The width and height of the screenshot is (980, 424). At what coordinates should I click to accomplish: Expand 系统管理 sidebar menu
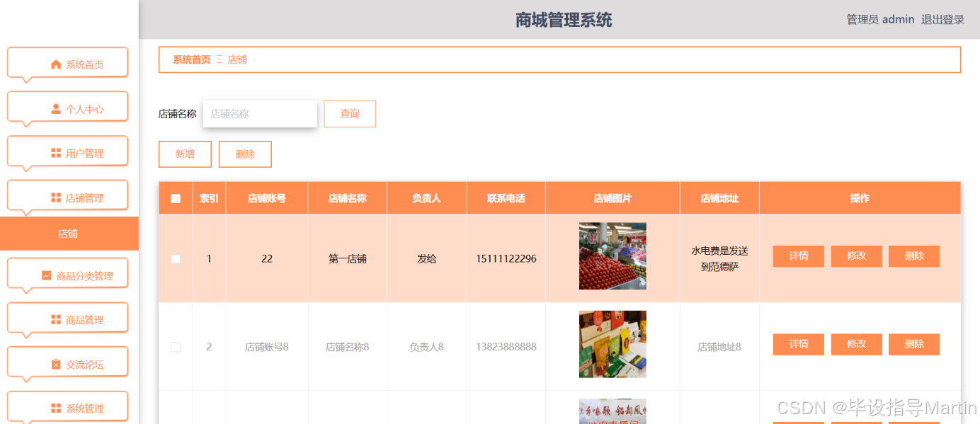pyautogui.click(x=67, y=406)
